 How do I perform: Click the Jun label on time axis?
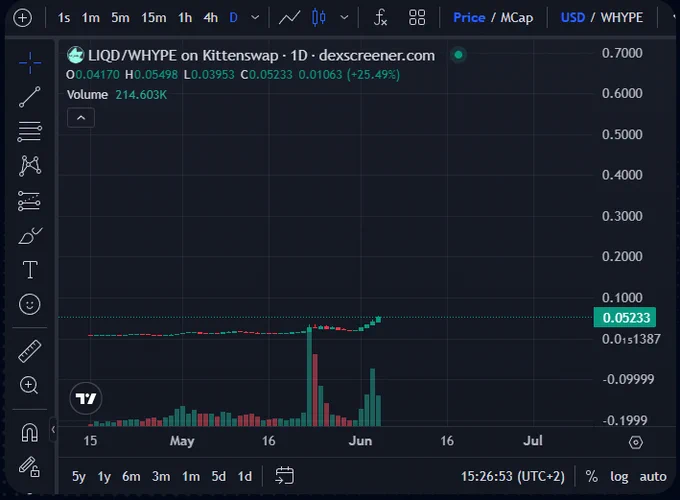(x=360, y=441)
